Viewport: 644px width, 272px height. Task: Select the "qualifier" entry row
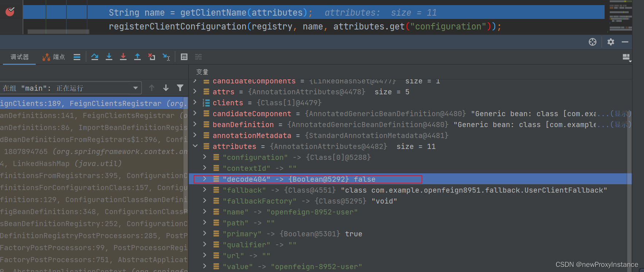[x=410, y=245]
